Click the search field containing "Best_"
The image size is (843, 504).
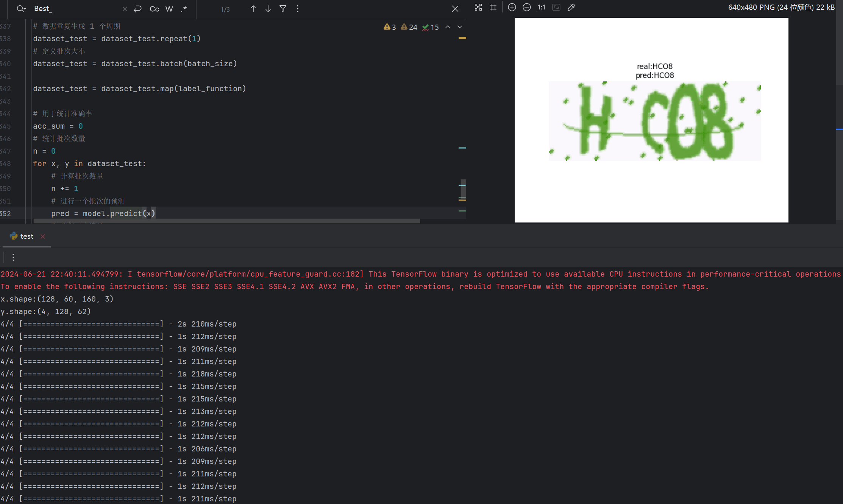[76, 9]
